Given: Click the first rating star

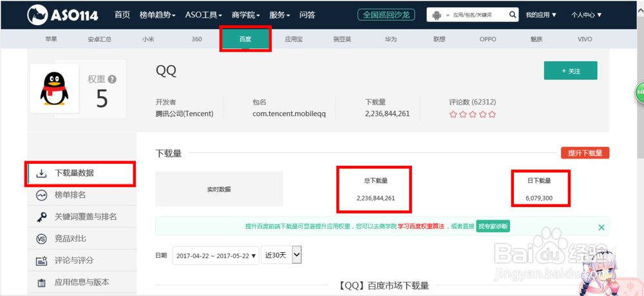Looking at the screenshot, I should (x=453, y=115).
